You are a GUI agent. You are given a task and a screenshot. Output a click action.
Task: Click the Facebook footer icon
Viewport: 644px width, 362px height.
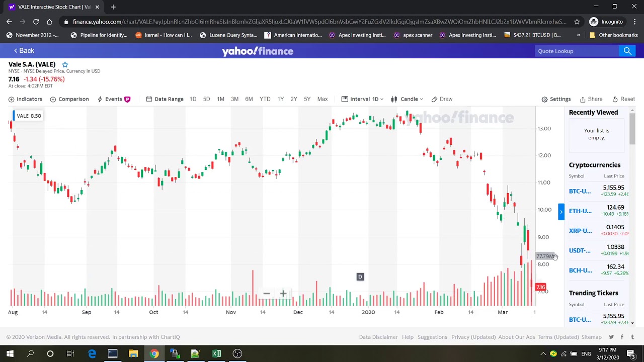622,337
